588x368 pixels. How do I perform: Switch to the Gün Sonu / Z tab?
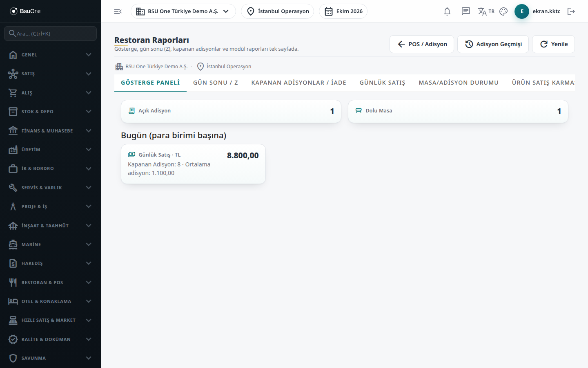coord(216,83)
